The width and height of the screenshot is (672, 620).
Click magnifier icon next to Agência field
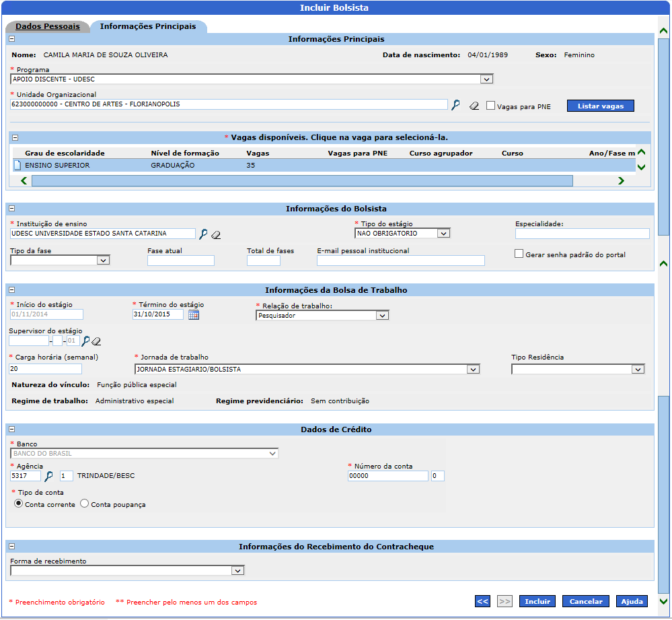[48, 477]
